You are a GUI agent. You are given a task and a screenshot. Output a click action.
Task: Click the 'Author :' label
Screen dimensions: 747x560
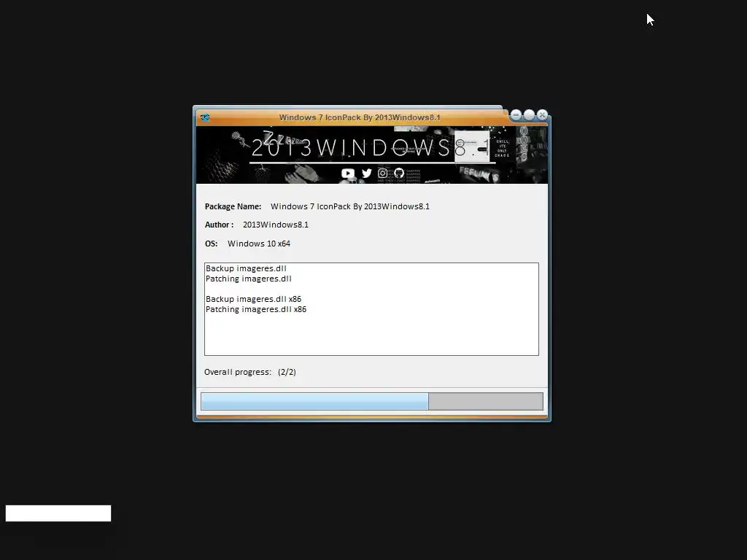point(219,225)
